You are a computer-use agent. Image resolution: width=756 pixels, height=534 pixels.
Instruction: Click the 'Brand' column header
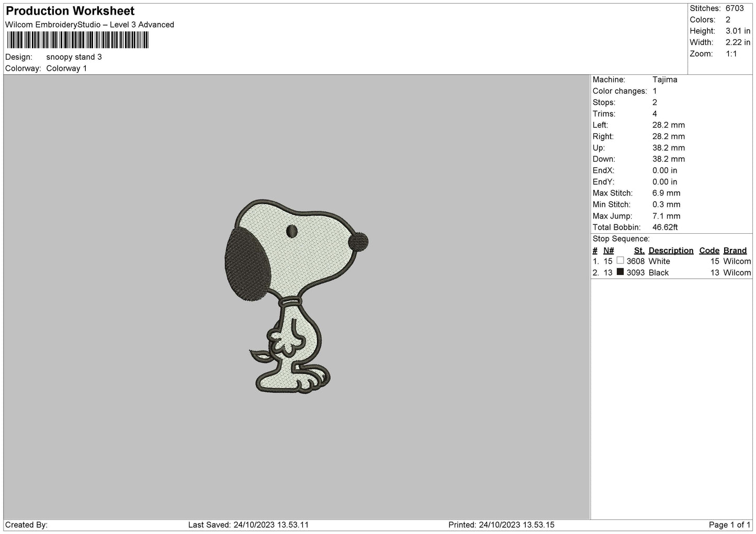[x=735, y=251]
